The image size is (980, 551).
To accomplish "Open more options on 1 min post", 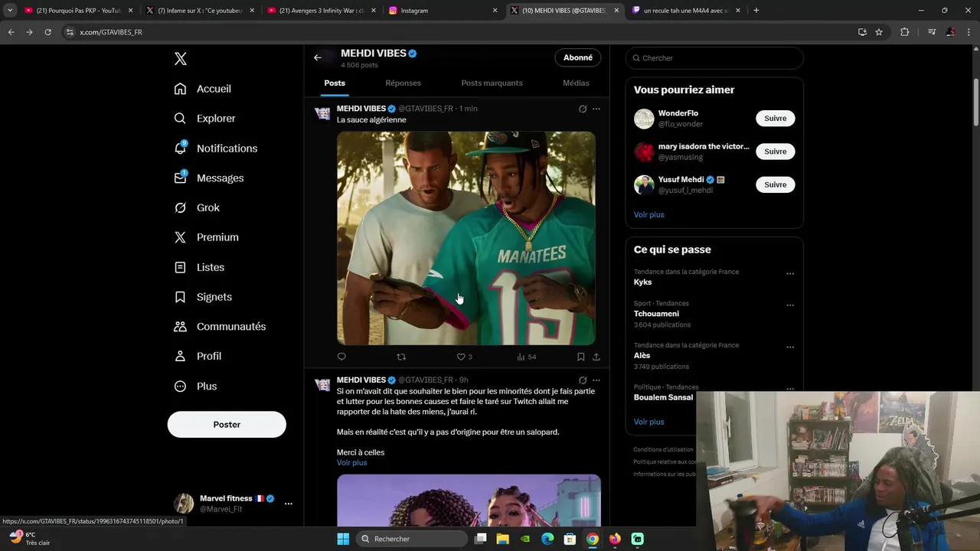I will pos(596,109).
